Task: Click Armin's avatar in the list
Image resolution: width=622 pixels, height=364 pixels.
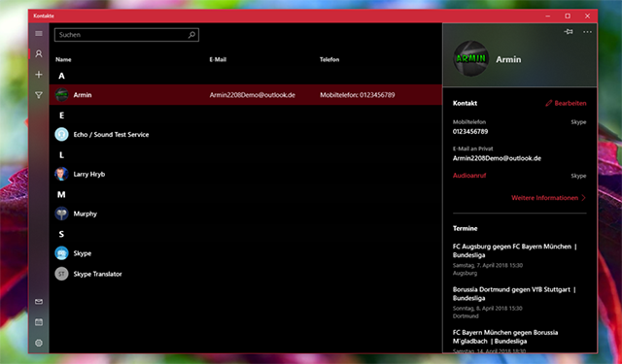Action: (x=61, y=95)
